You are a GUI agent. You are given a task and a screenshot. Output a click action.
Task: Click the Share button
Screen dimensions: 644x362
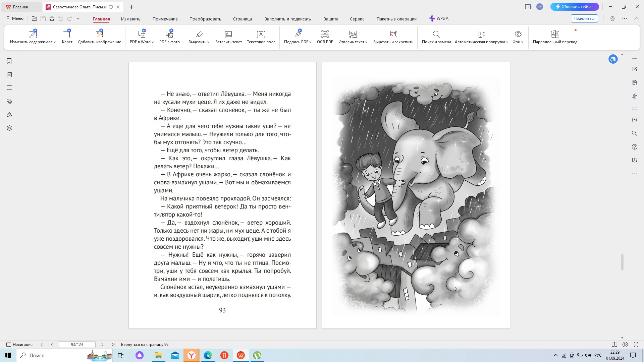click(x=584, y=18)
